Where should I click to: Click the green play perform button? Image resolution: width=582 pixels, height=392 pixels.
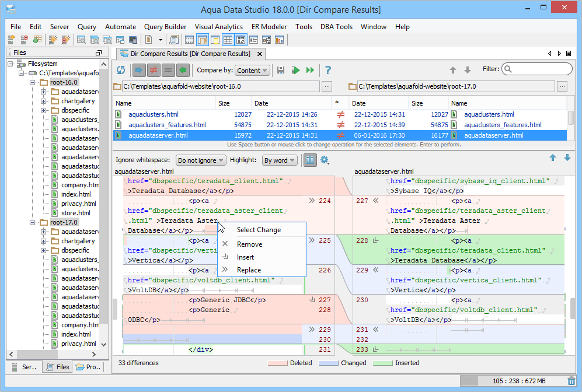coord(296,70)
